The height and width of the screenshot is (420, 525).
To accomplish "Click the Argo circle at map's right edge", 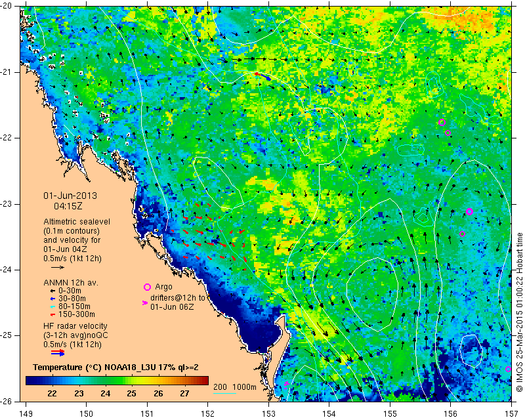I will pos(508,369).
